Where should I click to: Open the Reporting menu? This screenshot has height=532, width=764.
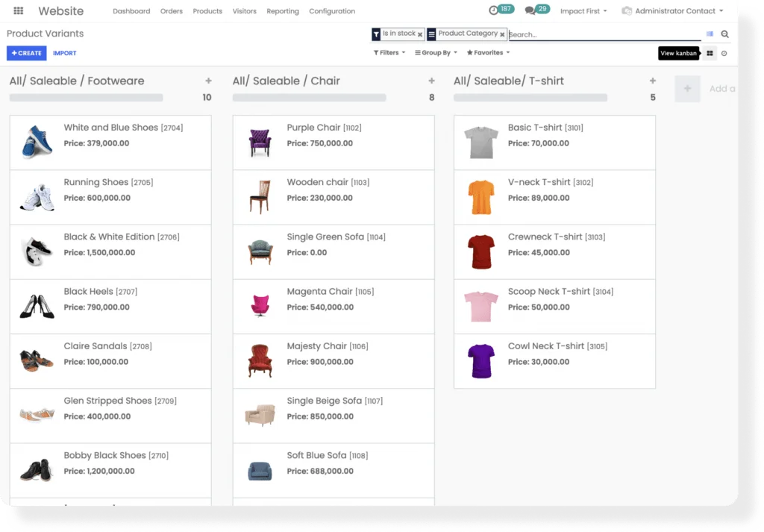(283, 10)
